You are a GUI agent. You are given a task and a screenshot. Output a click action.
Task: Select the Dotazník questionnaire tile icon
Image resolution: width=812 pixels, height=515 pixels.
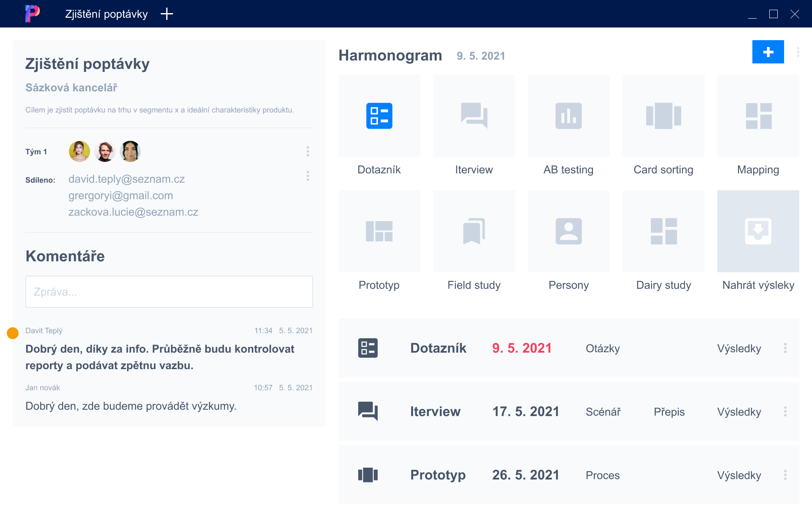[x=379, y=116]
